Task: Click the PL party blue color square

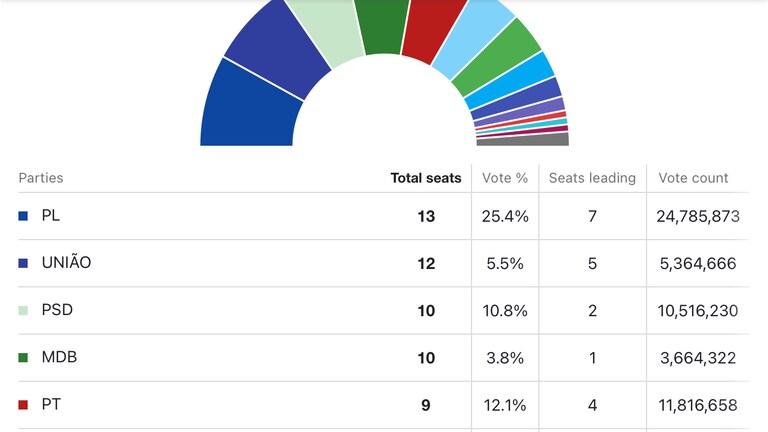Action: tap(23, 216)
